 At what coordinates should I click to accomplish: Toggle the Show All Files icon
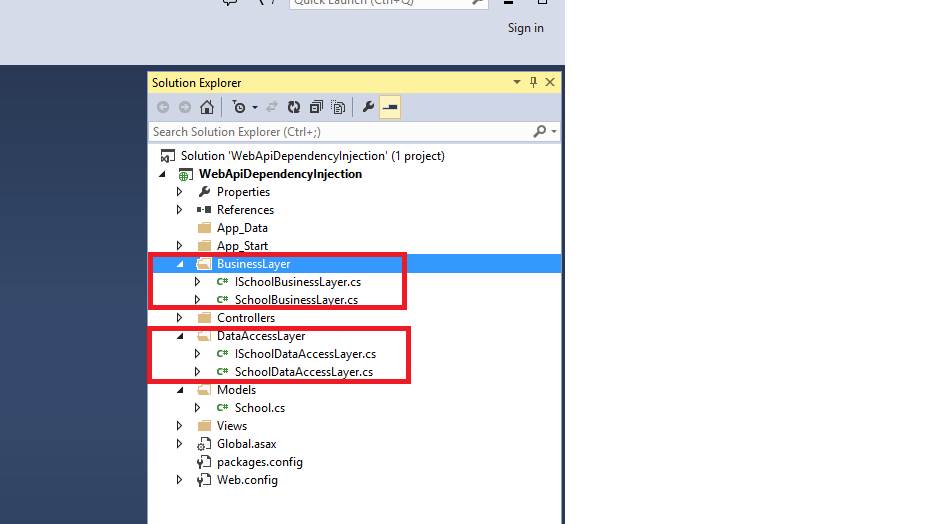pos(339,107)
